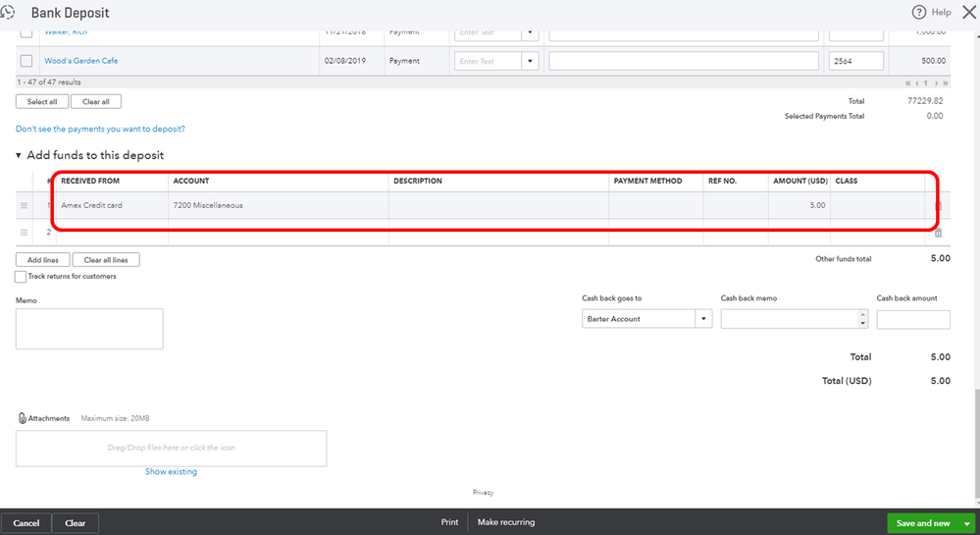Click the Clear button in the footer

[75, 523]
